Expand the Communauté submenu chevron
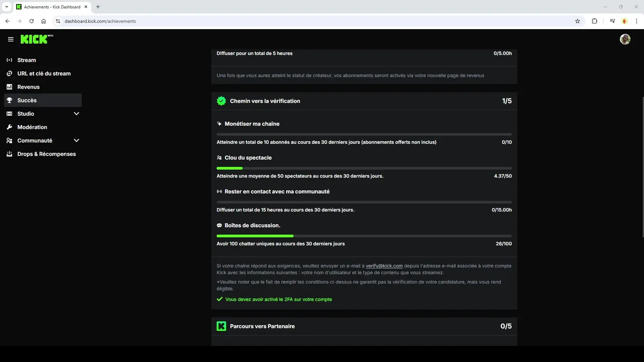Viewport: 644px width, 362px height. coord(76,141)
